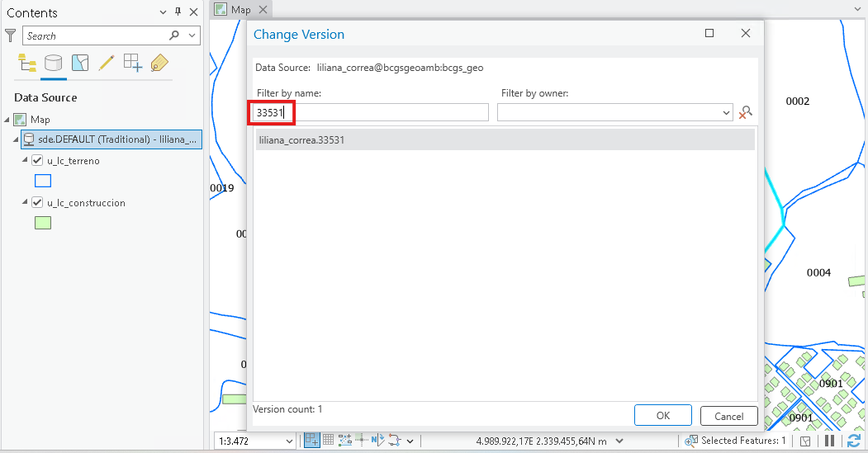Image resolution: width=868 pixels, height=453 pixels.
Task: Select the Map item in Contents tree
Action: pyautogui.click(x=40, y=120)
